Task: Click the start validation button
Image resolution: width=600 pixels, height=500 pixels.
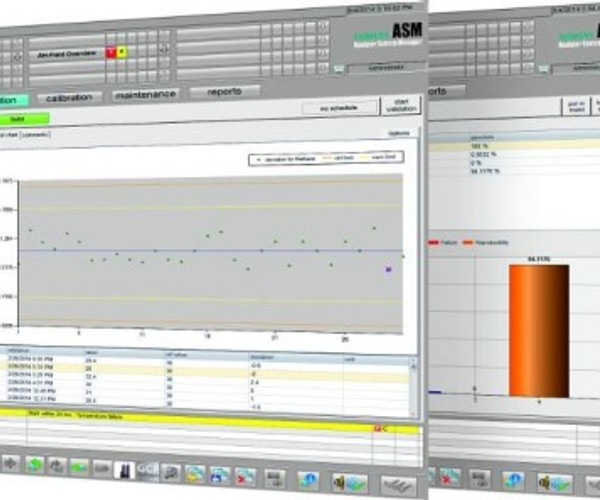Action: pyautogui.click(x=401, y=105)
